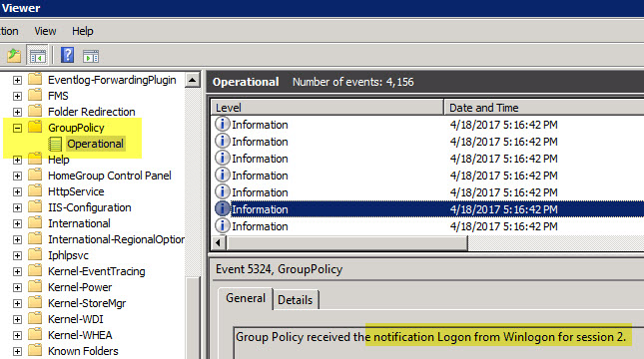Sort by Date and Time column header
Viewport: 644px width, 359px height.
[544, 108]
